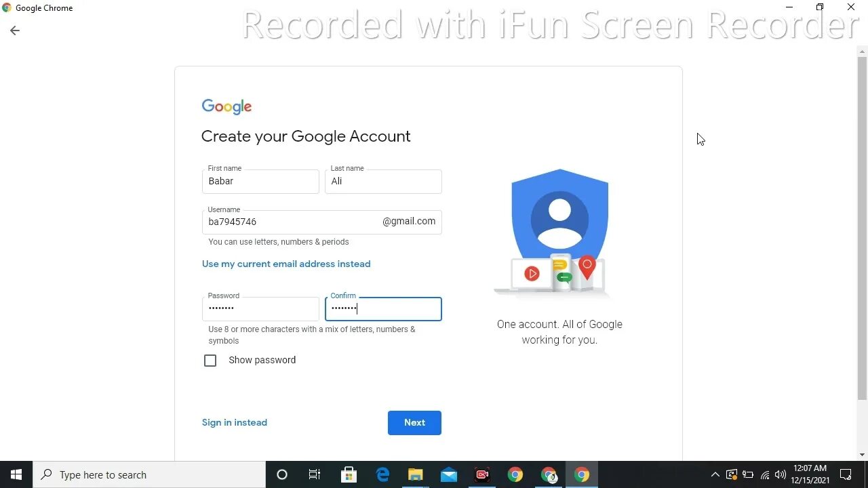Click the 'Create your Google Account' heading
This screenshot has height=488, width=868.
tap(306, 136)
